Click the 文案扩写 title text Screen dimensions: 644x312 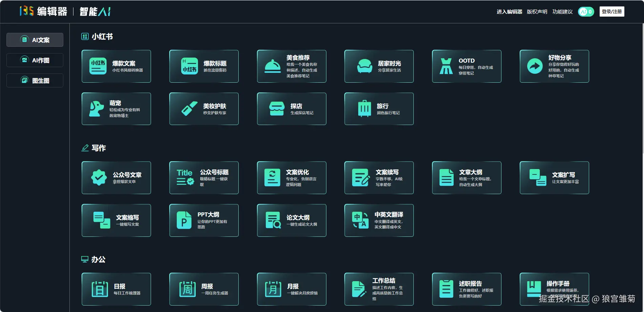[x=564, y=175]
